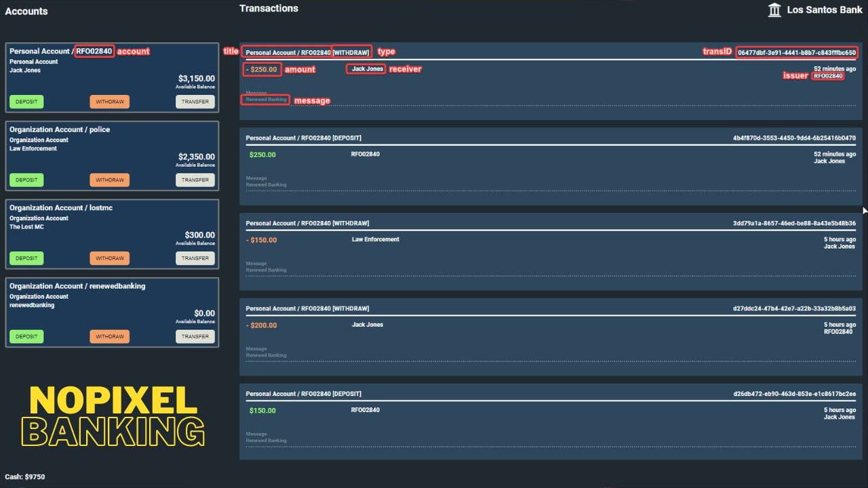Viewport: 868px width, 488px height.
Task: Click WITHDRAW on the police account
Action: [x=109, y=180]
